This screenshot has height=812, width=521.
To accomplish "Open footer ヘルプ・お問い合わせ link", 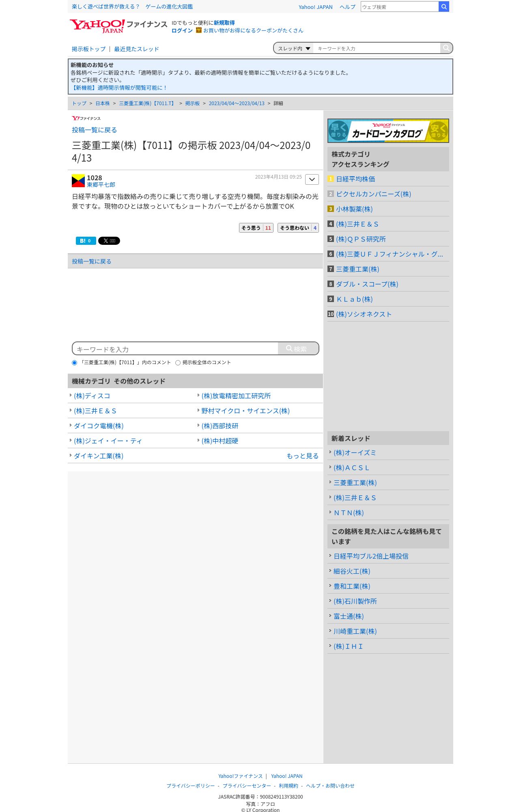I will coord(330,786).
